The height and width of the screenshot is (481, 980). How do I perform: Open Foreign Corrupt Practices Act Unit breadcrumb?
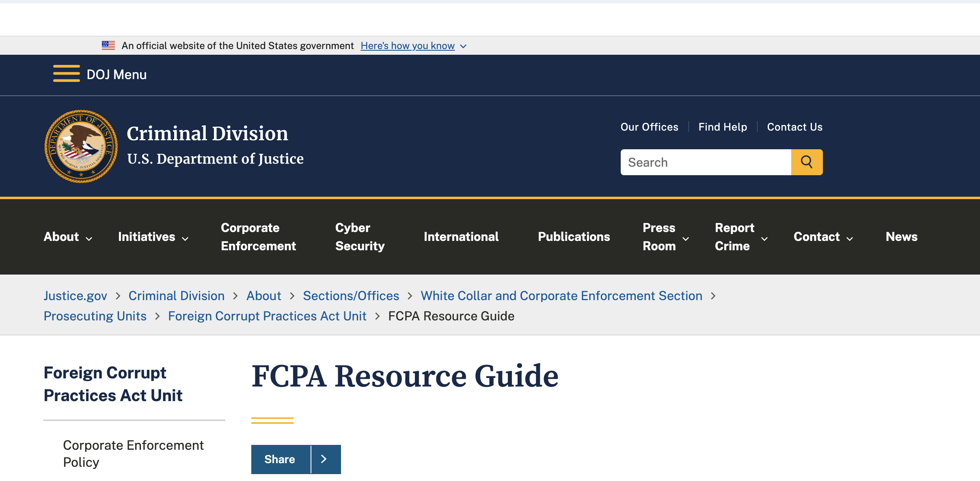tap(267, 316)
